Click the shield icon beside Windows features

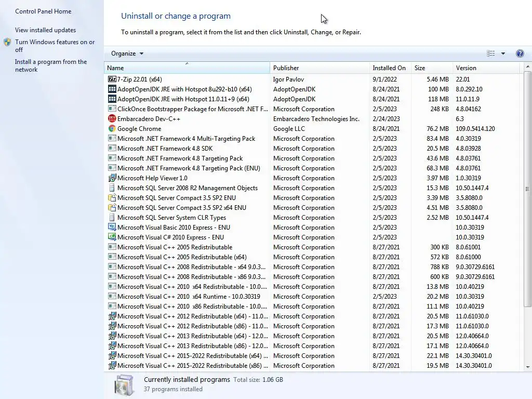7,43
